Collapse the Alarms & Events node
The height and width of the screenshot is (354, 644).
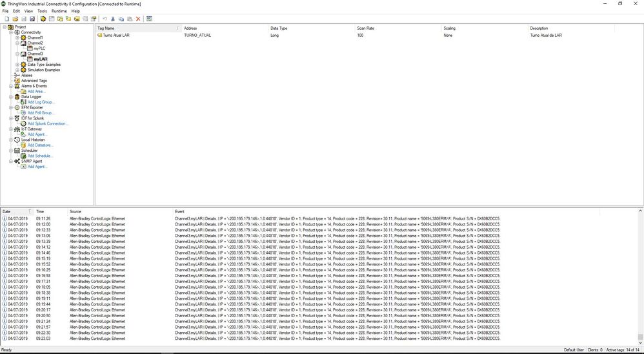pos(11,86)
